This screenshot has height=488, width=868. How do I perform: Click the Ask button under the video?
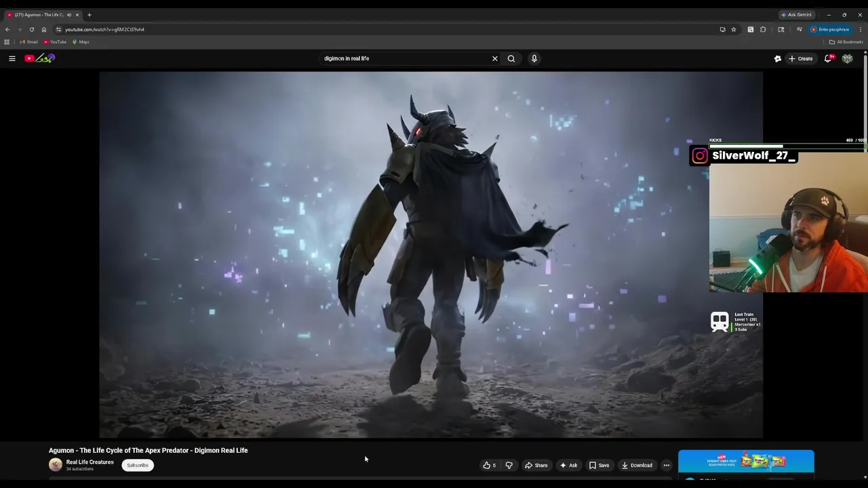[x=568, y=465]
